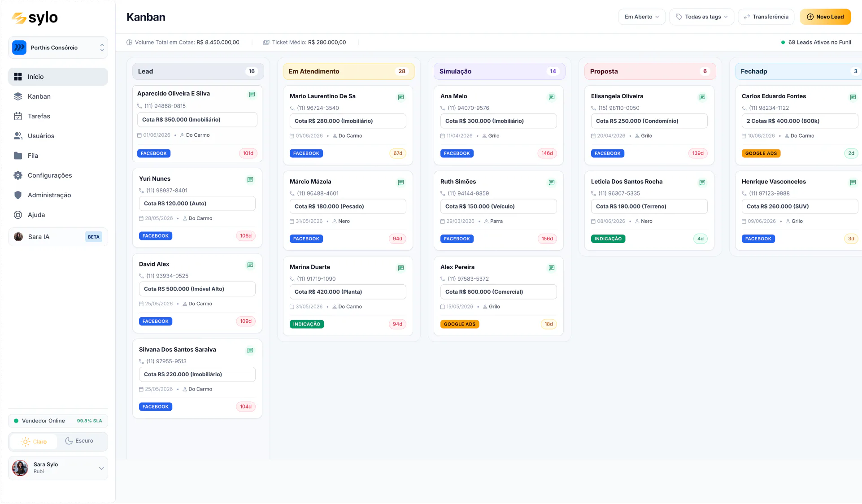
Task: Open the Todas as tags filter dropdown
Action: (x=701, y=17)
